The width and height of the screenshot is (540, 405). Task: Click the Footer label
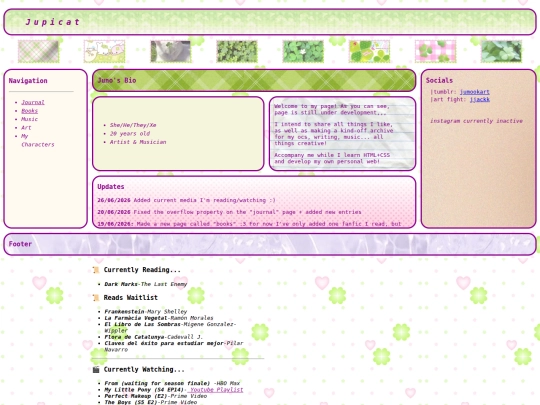click(x=20, y=244)
